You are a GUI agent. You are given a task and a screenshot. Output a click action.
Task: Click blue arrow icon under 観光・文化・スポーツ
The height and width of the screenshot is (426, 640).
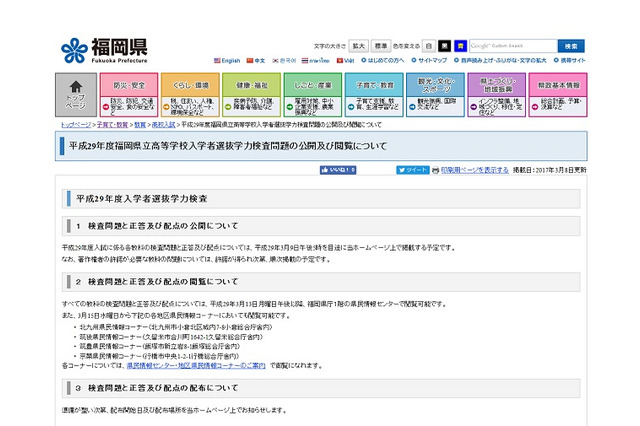412,107
